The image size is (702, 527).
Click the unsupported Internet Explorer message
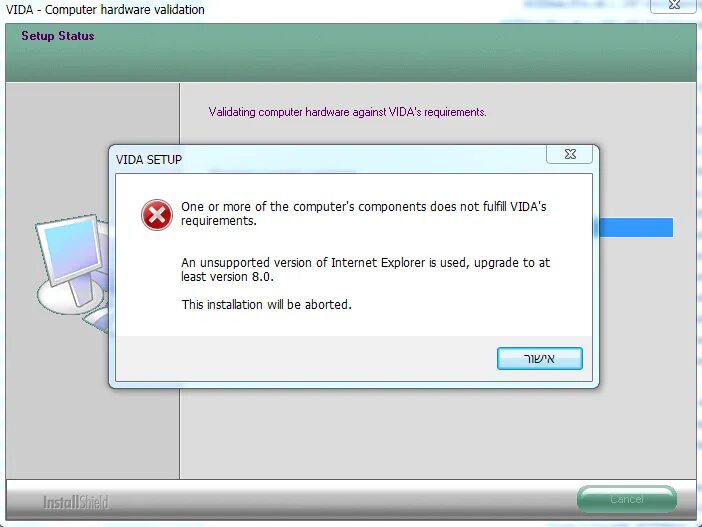pos(365,270)
